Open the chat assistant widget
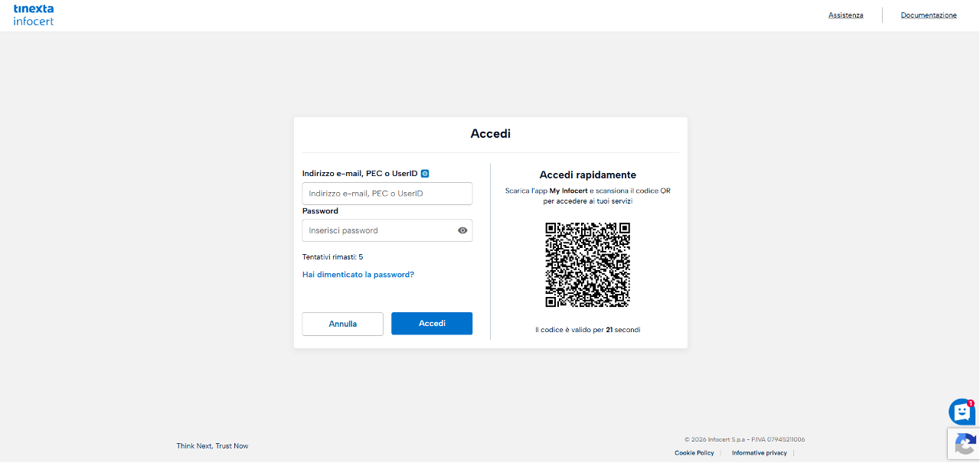Screen dimensions: 980x463 coord(962,412)
